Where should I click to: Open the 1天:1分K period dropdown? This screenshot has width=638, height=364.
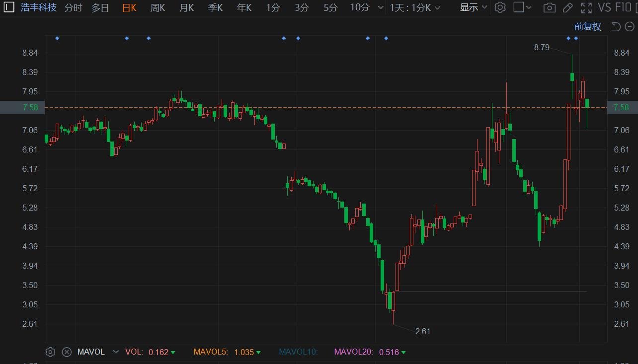415,7
